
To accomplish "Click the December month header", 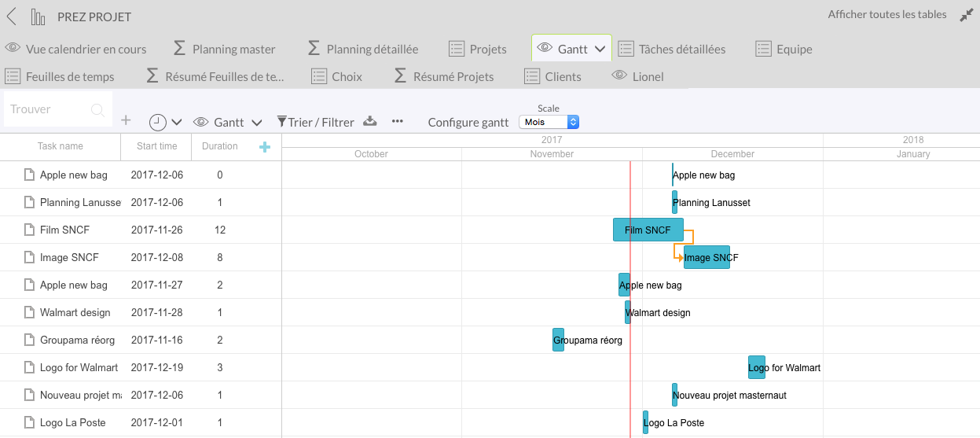I will 732,154.
